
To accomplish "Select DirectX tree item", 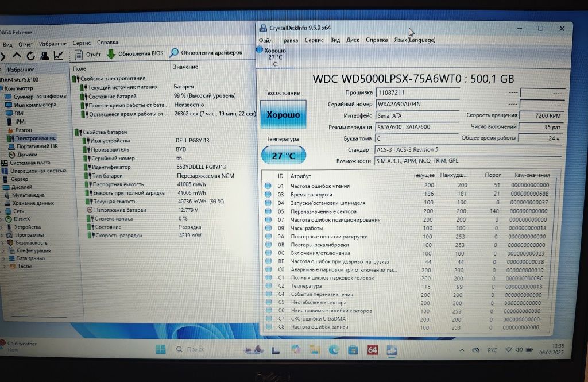I will pyautogui.click(x=18, y=219).
